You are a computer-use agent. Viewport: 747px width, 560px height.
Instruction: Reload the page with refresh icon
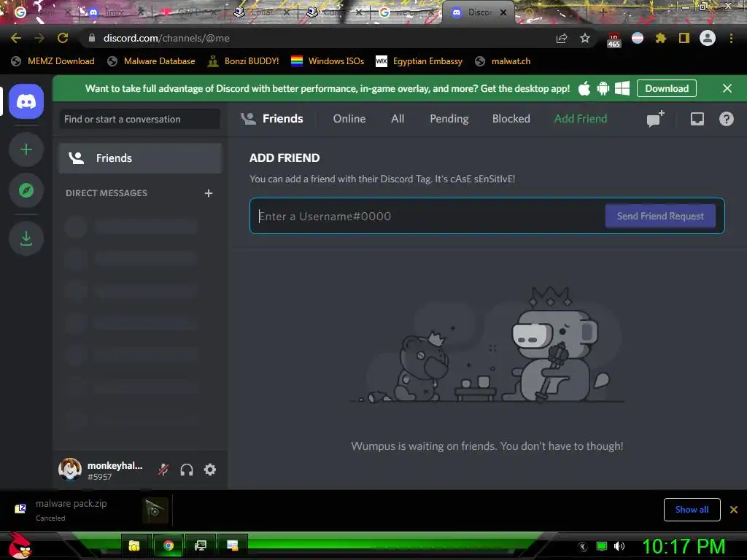coord(63,38)
